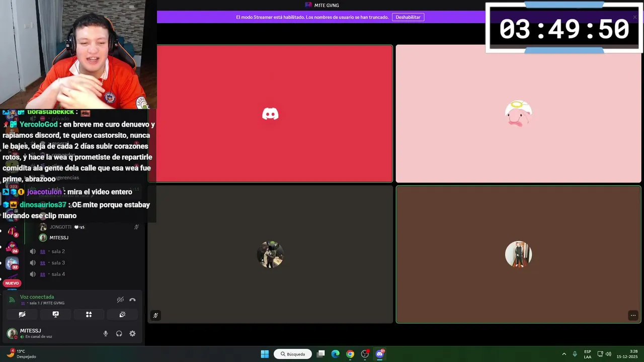Select the dark gray bottom-left participant tile

(270, 254)
